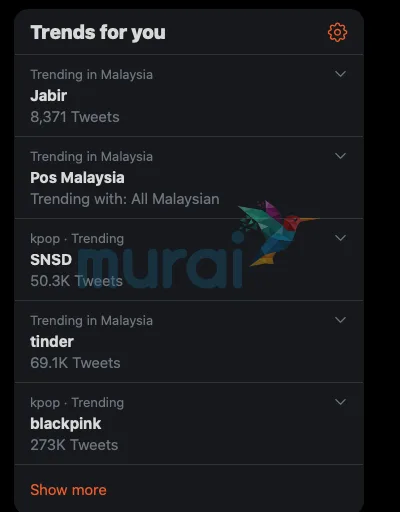This screenshot has width=400, height=512.
Task: Click kpop · Trending label above blackpink
Action: [x=77, y=403]
